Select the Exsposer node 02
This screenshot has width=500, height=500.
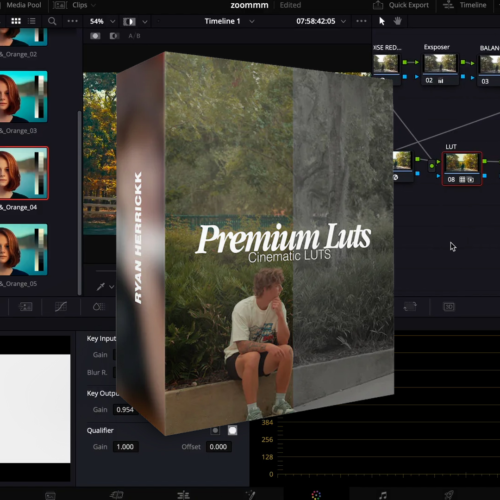pos(440,69)
